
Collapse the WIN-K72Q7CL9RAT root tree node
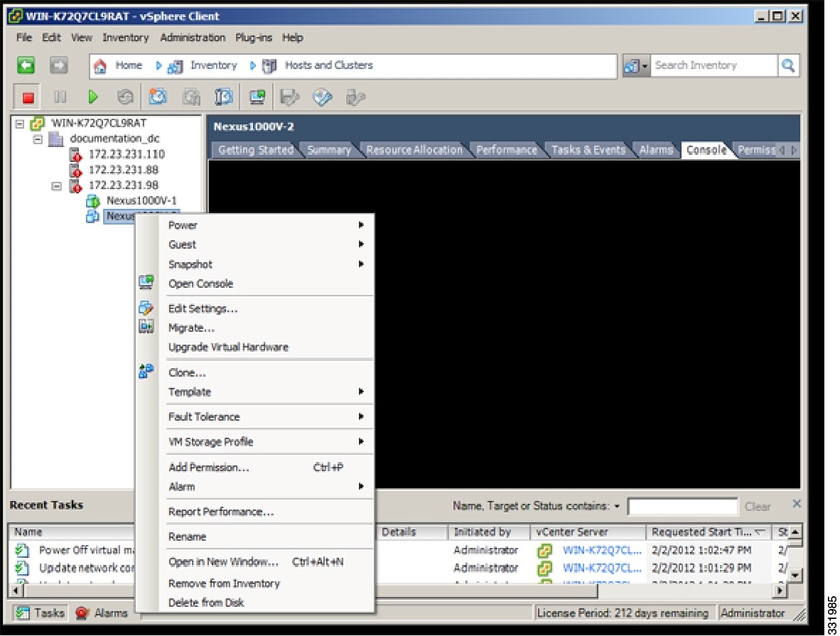[20, 124]
